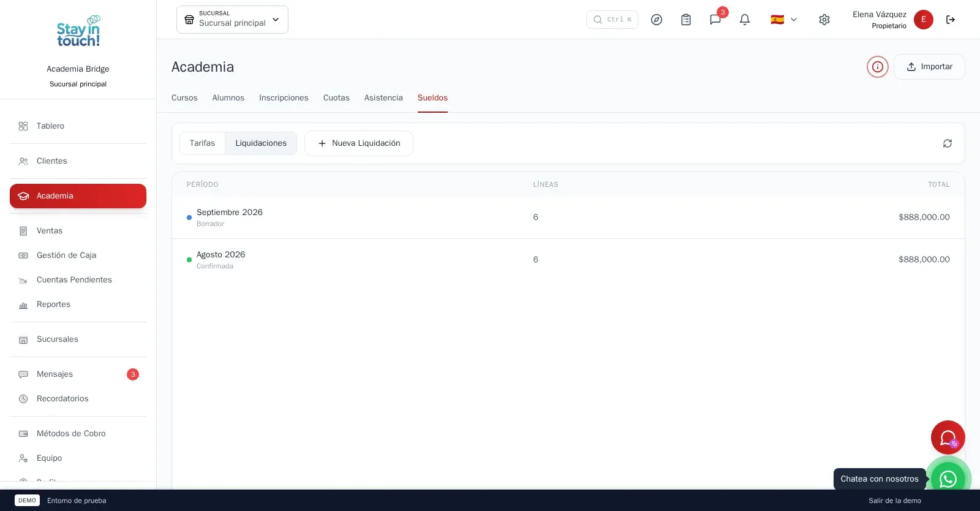The image size is (980, 511).
Task: Click the user avatar E
Action: (924, 20)
